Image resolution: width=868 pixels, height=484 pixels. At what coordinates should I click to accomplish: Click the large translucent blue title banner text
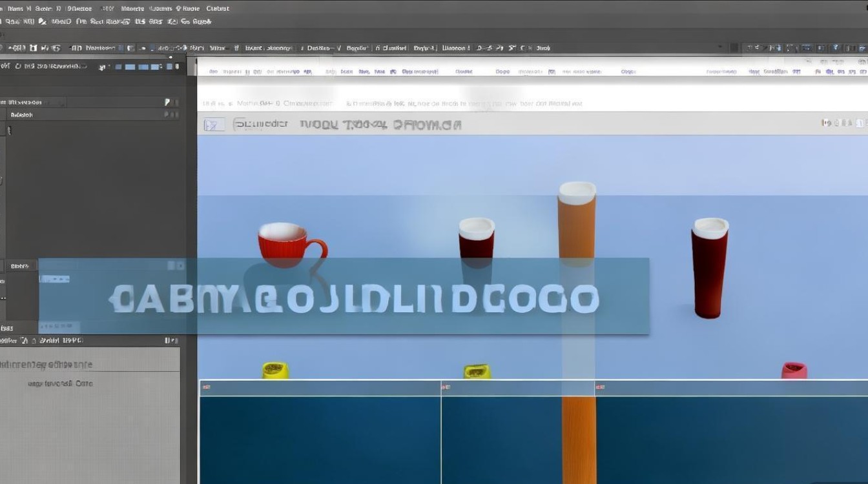tap(354, 299)
